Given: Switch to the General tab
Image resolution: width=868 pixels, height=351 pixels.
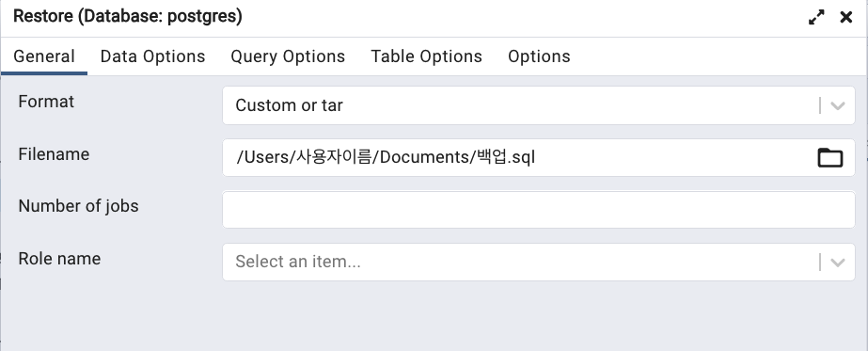Looking at the screenshot, I should [44, 56].
